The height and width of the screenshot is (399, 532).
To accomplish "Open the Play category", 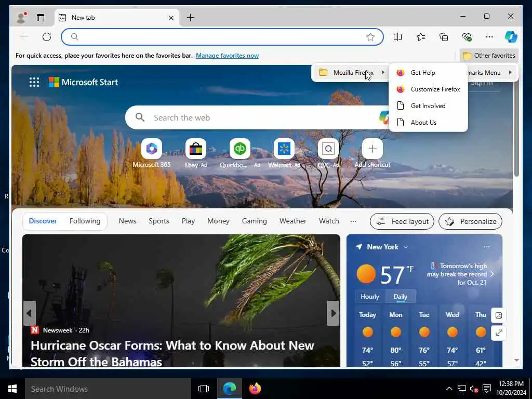I will [188, 221].
